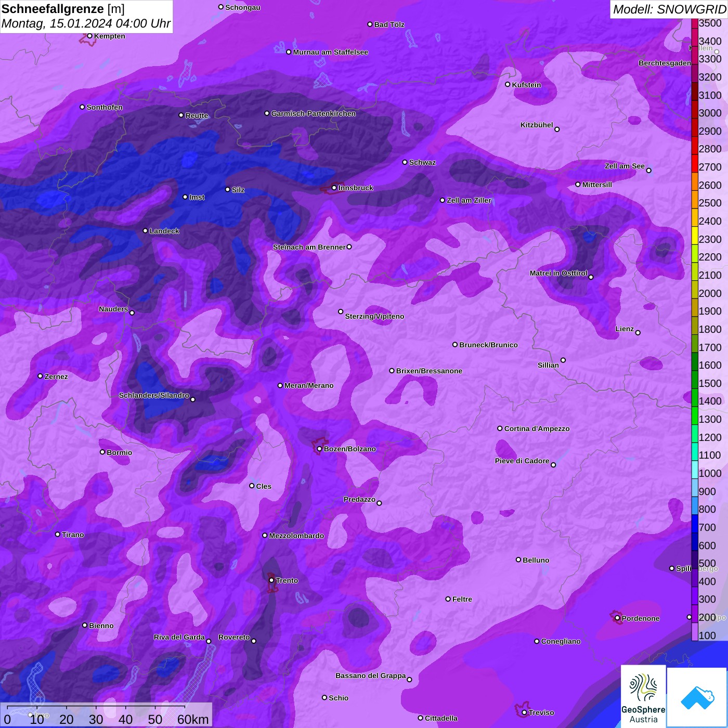Image resolution: width=728 pixels, height=728 pixels.
Task: Click the Imst location dot
Action: 185,197
